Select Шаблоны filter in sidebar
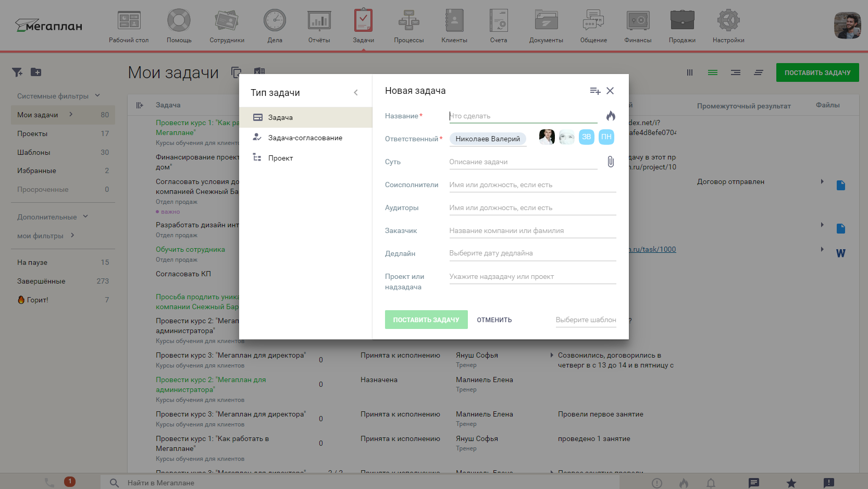This screenshot has height=489, width=868. point(63,152)
